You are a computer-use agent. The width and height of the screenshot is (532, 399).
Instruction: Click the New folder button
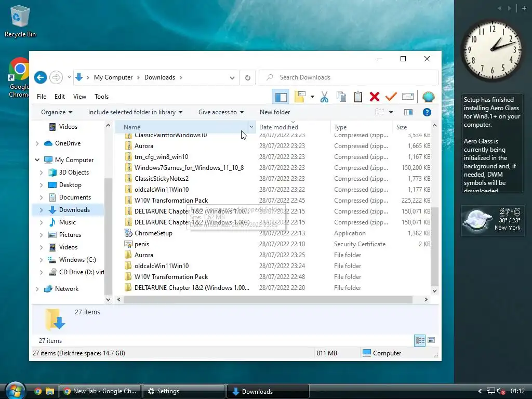[275, 112]
